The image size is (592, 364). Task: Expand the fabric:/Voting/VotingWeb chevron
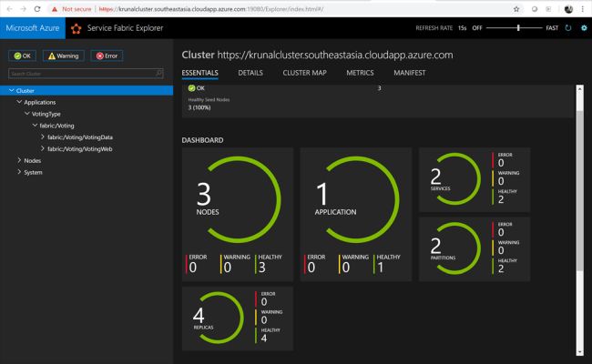pos(43,148)
